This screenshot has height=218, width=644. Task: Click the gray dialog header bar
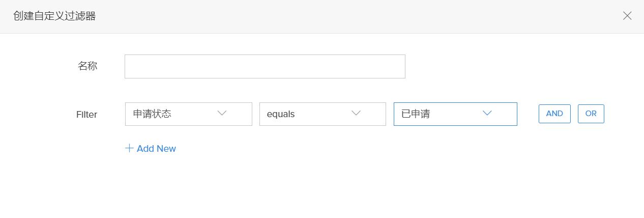point(356,16)
